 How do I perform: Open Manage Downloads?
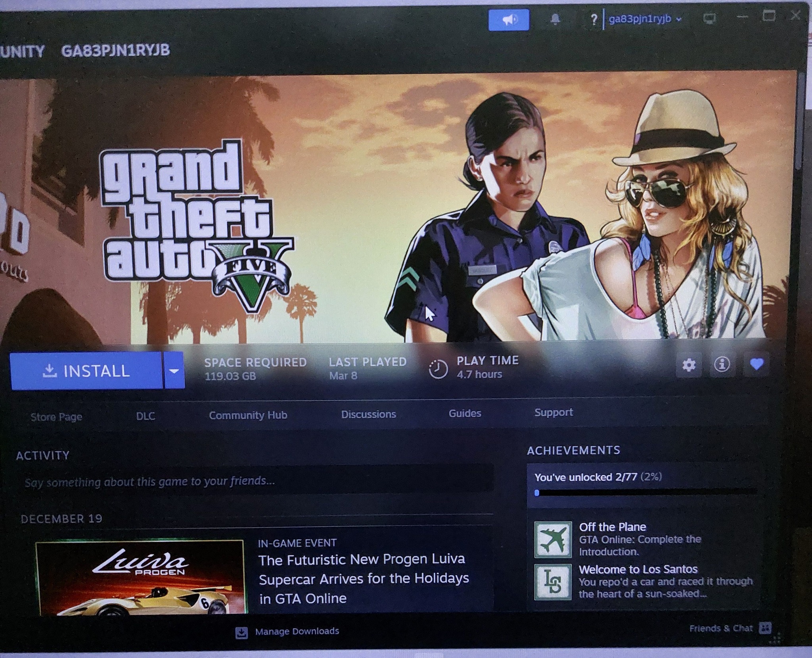click(297, 631)
